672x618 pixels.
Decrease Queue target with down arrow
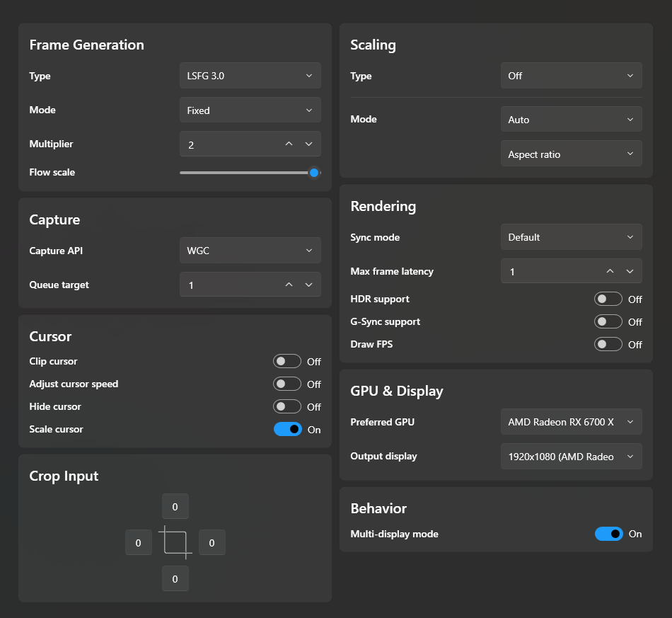pyautogui.click(x=308, y=285)
